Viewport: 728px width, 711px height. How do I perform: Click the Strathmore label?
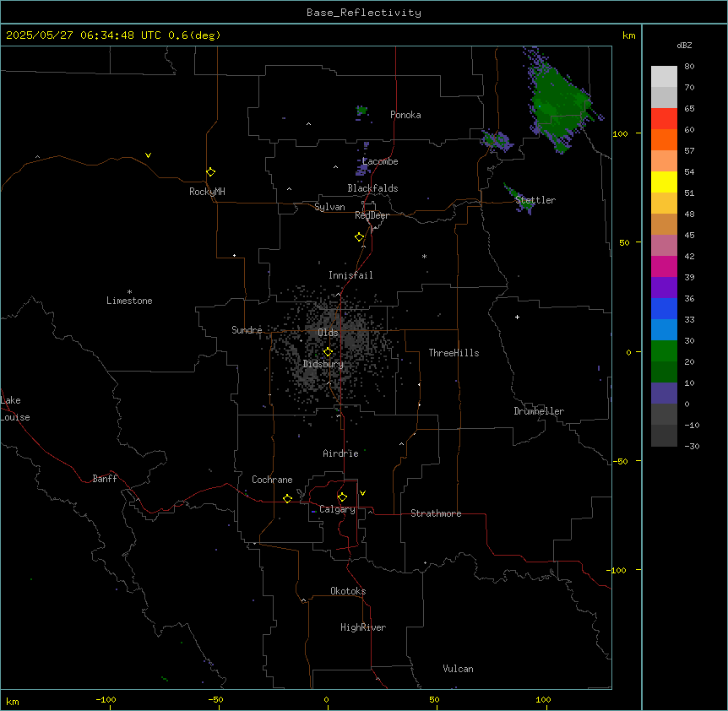436,513
